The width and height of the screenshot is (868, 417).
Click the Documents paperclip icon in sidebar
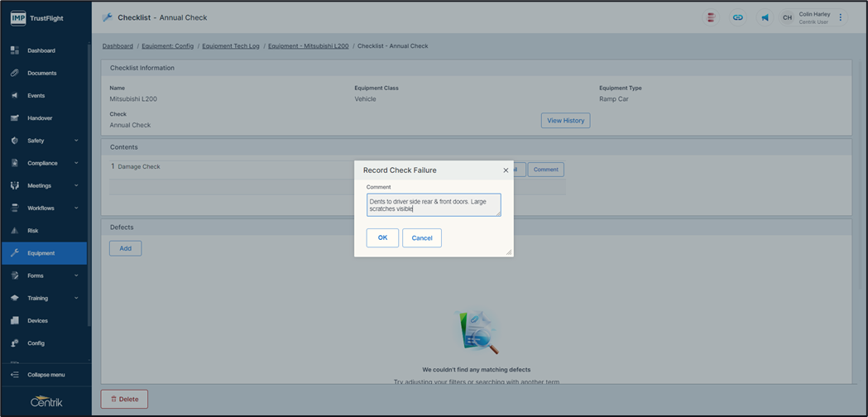pyautogui.click(x=15, y=73)
